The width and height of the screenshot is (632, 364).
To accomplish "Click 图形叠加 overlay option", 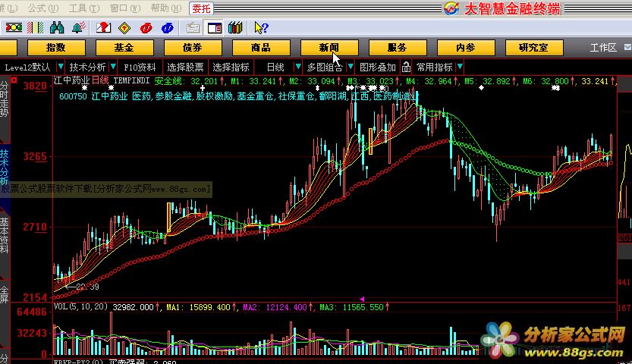I will click(378, 67).
